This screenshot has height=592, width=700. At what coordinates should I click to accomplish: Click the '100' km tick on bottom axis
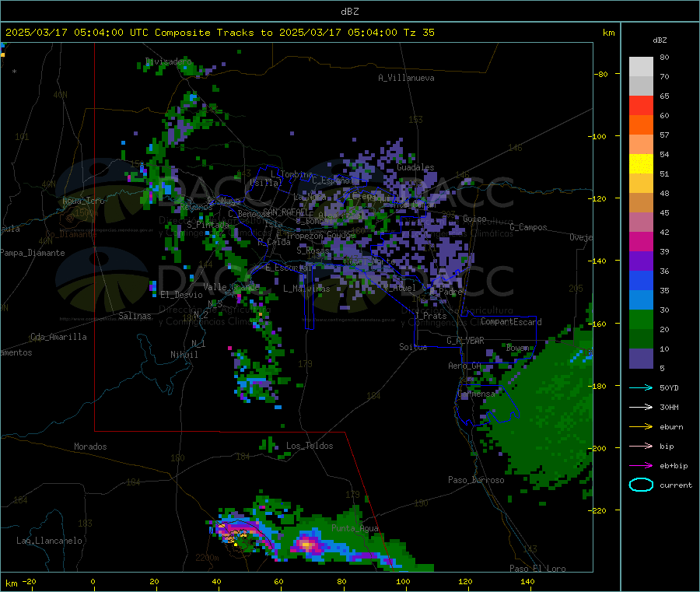403,582
